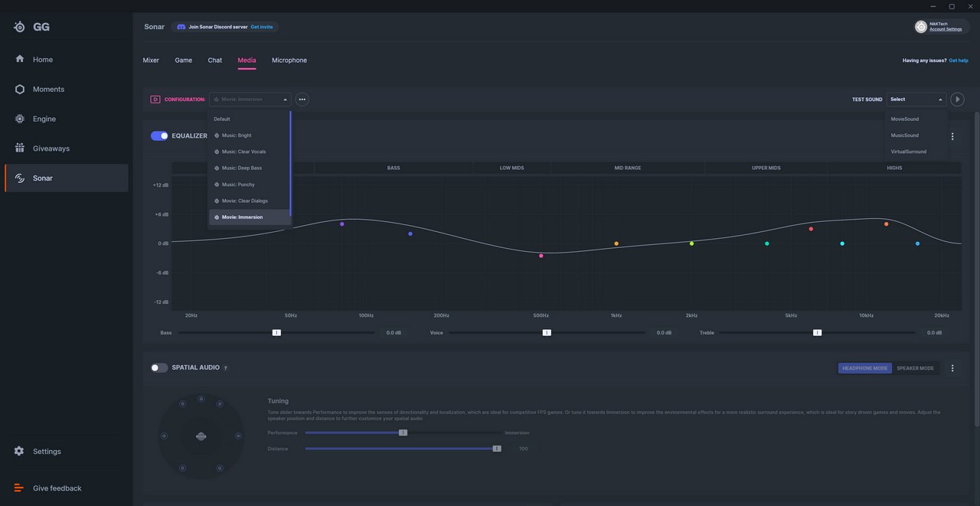The image size is (980, 506).
Task: Click the Bass slider handle
Action: click(x=276, y=333)
